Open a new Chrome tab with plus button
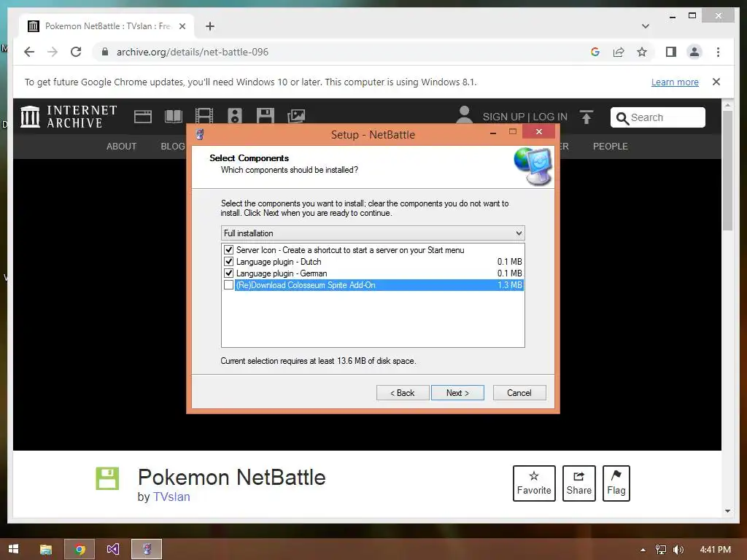 click(x=210, y=26)
